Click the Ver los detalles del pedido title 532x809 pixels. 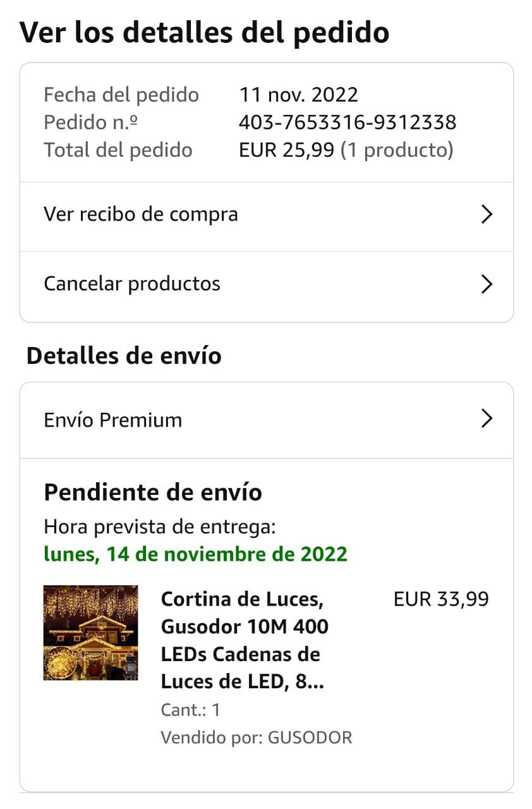(x=204, y=32)
